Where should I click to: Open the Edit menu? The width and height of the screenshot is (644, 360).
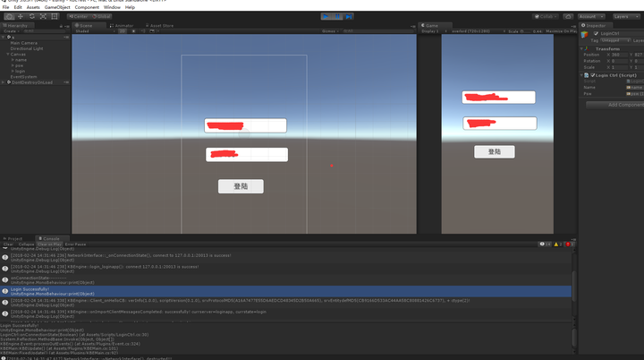point(18,7)
